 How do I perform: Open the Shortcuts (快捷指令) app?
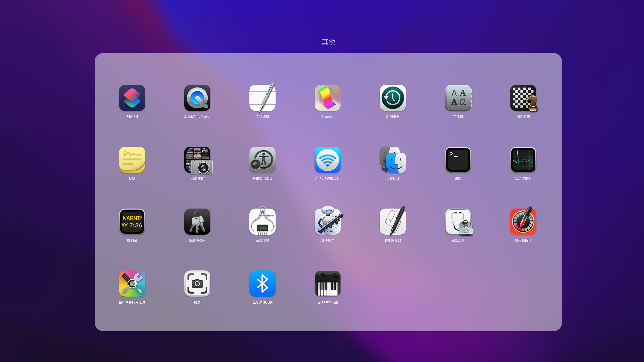coord(132,98)
